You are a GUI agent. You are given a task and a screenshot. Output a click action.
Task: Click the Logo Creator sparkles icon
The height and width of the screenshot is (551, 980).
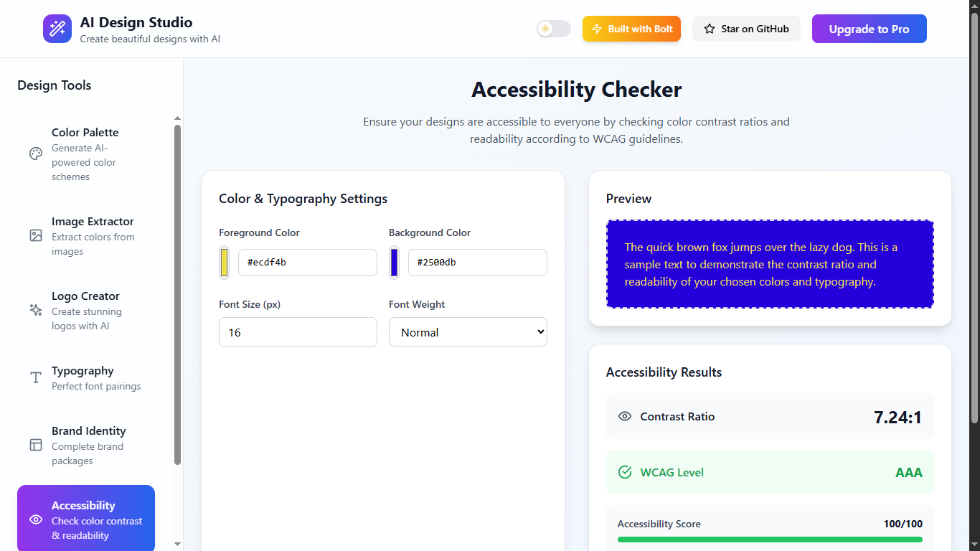coord(36,310)
